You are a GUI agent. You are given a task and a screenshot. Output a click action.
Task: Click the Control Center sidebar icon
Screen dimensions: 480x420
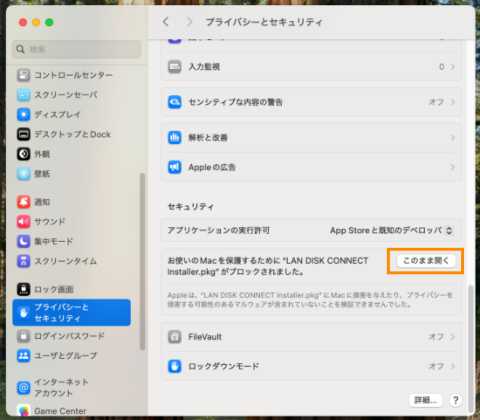tap(23, 75)
